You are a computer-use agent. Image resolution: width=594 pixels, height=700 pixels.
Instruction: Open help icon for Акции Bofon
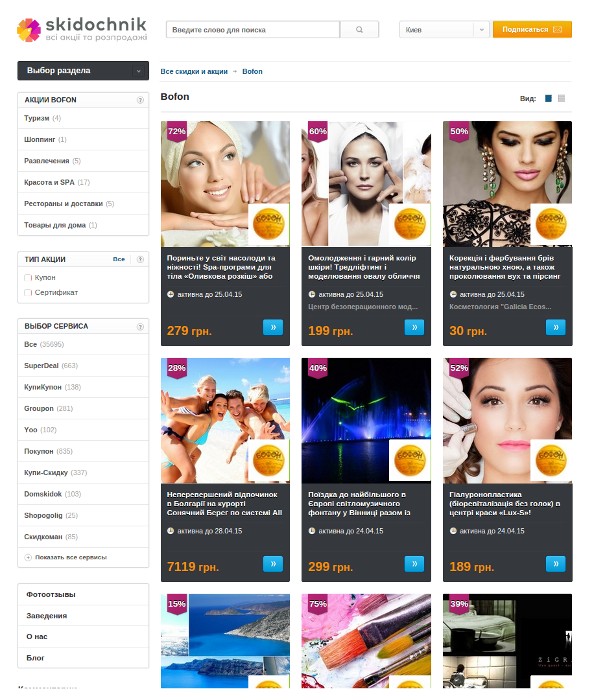(x=140, y=100)
